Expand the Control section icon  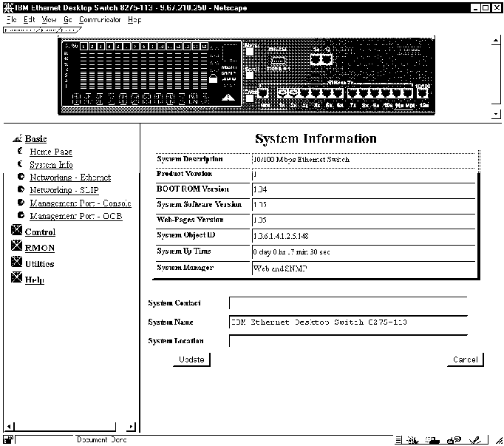click(17, 232)
